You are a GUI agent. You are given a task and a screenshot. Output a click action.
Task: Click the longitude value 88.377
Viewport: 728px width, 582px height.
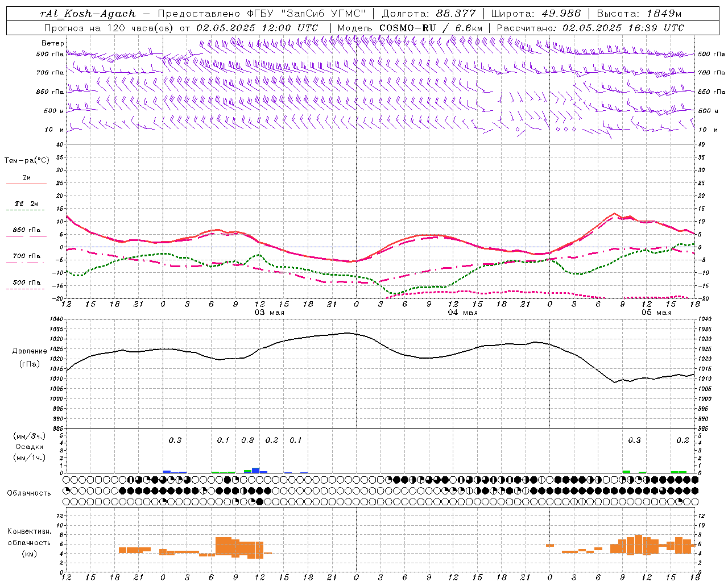(456, 14)
